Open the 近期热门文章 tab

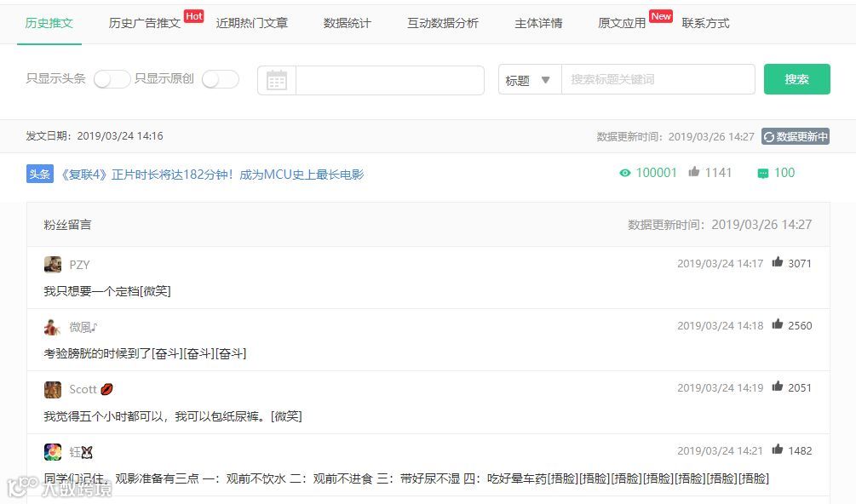[251, 23]
